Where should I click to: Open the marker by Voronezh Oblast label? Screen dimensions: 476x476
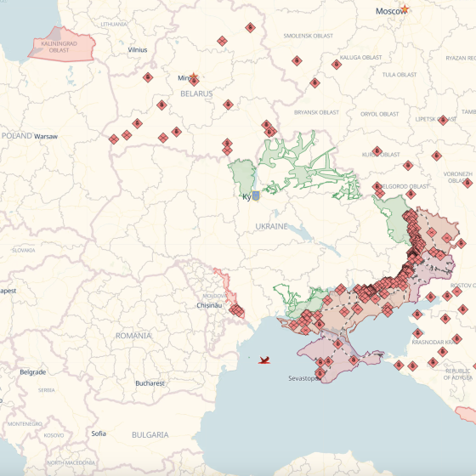point(467,183)
